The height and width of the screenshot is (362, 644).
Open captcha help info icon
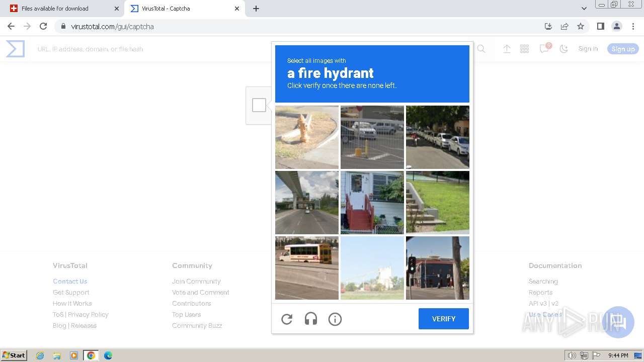[335, 319]
